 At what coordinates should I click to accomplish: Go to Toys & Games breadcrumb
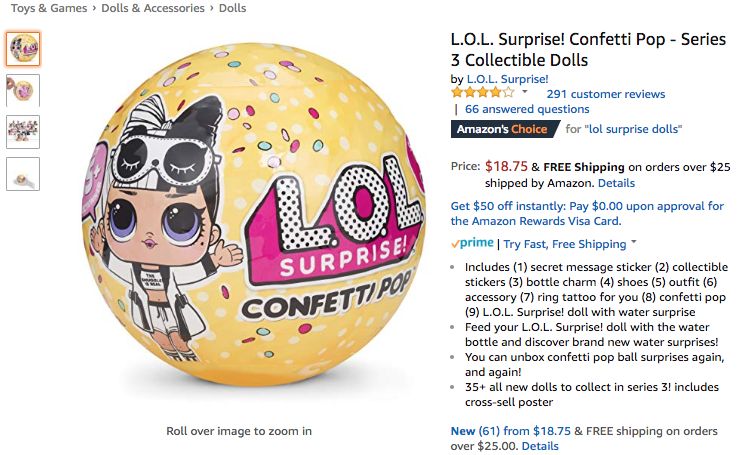click(x=49, y=8)
